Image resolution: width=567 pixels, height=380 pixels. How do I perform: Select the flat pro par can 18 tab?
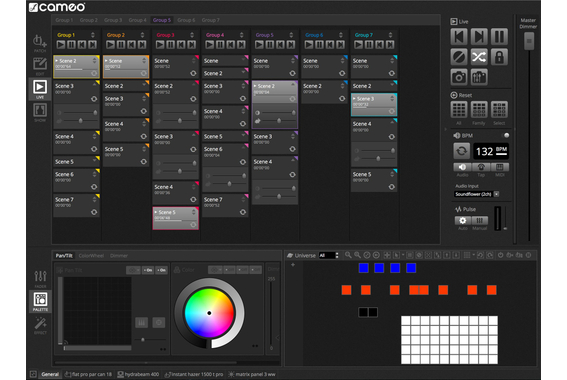(x=89, y=374)
